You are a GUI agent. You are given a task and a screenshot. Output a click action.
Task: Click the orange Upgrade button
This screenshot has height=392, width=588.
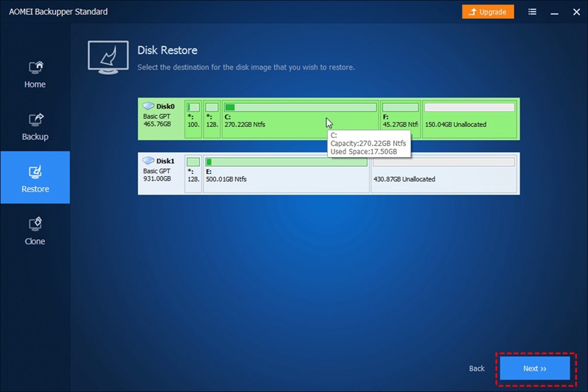click(487, 12)
